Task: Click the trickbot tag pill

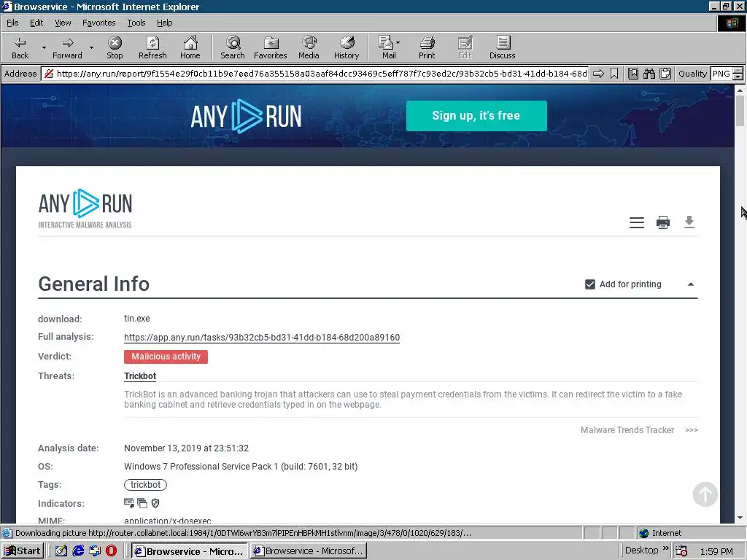Action: 145,485
